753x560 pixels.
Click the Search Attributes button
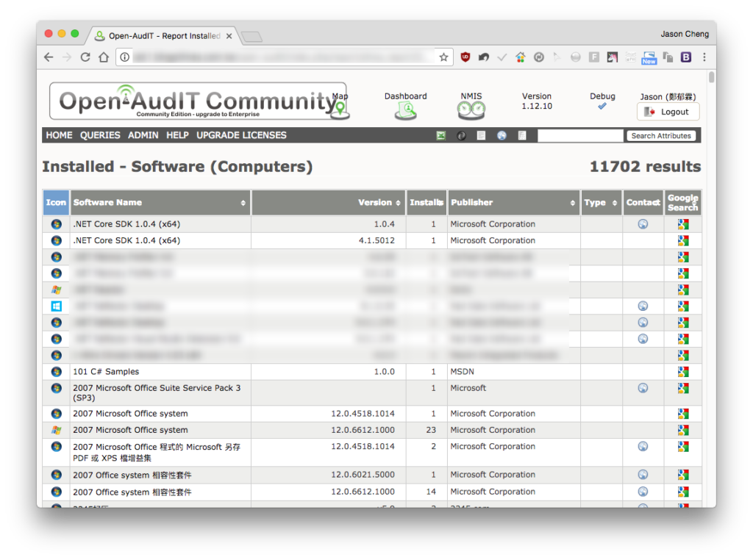tap(661, 136)
